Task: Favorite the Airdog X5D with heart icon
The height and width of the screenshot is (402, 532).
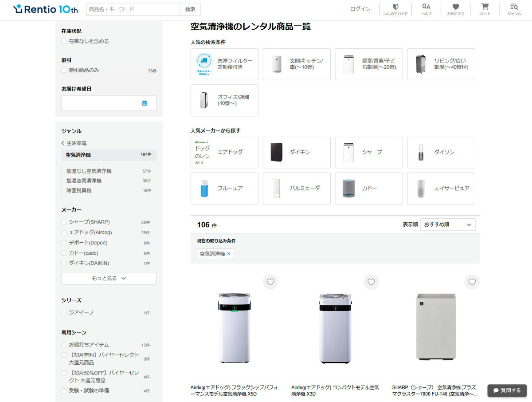Action: point(270,282)
